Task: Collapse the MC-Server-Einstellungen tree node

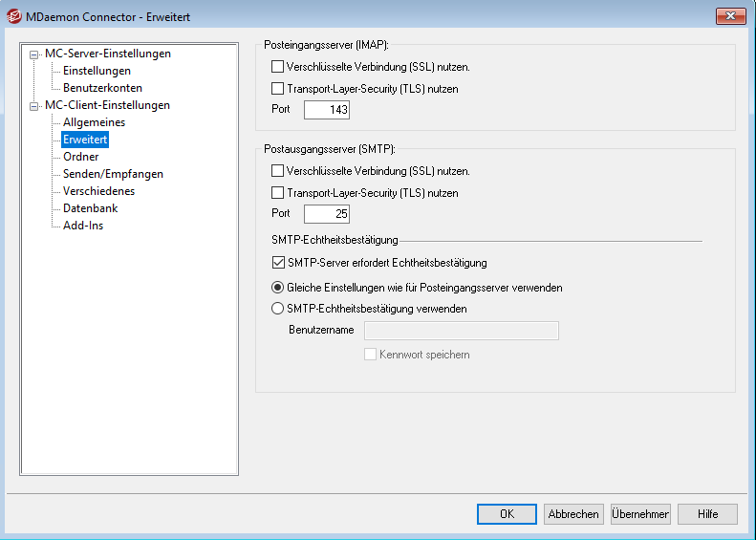Action: tap(35, 54)
